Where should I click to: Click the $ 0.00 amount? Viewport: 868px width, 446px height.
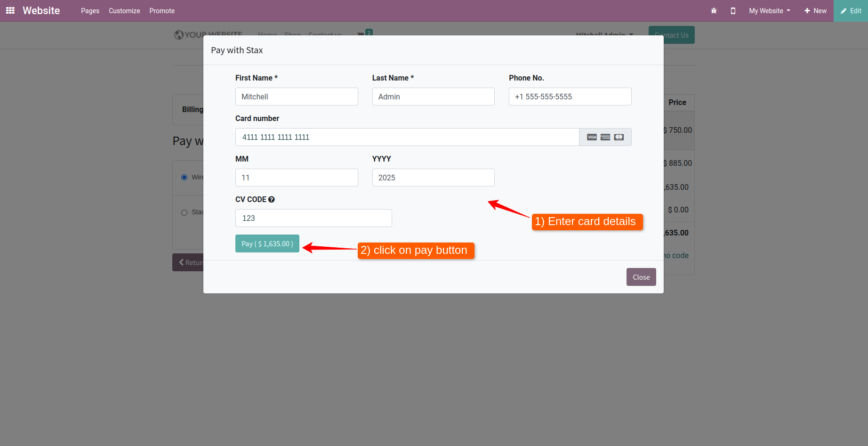pyautogui.click(x=678, y=210)
